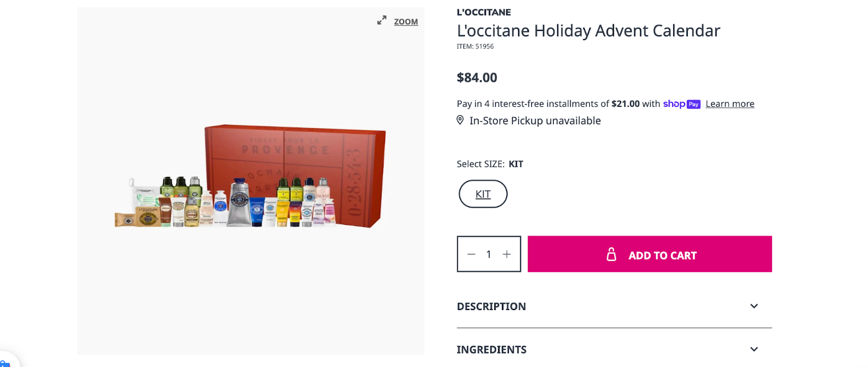The image size is (868, 367).
Task: Expand the DESCRIPTION chevron arrow
Action: click(754, 306)
